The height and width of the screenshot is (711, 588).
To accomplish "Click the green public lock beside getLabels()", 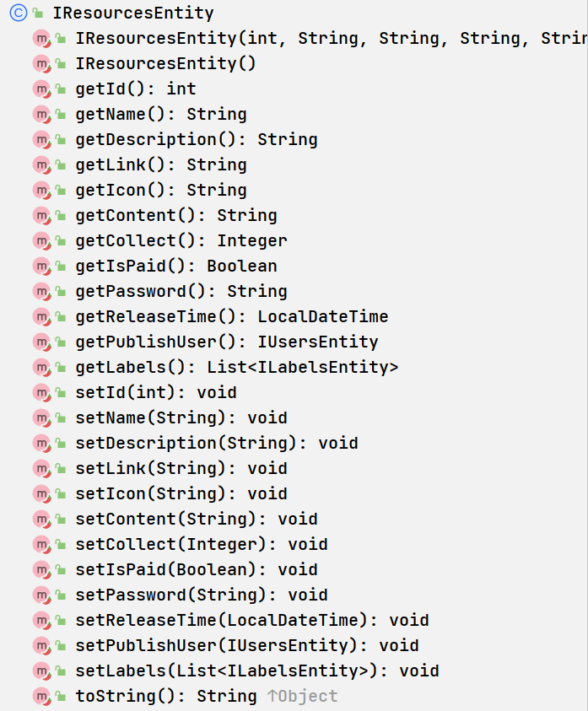I will click(x=61, y=367).
